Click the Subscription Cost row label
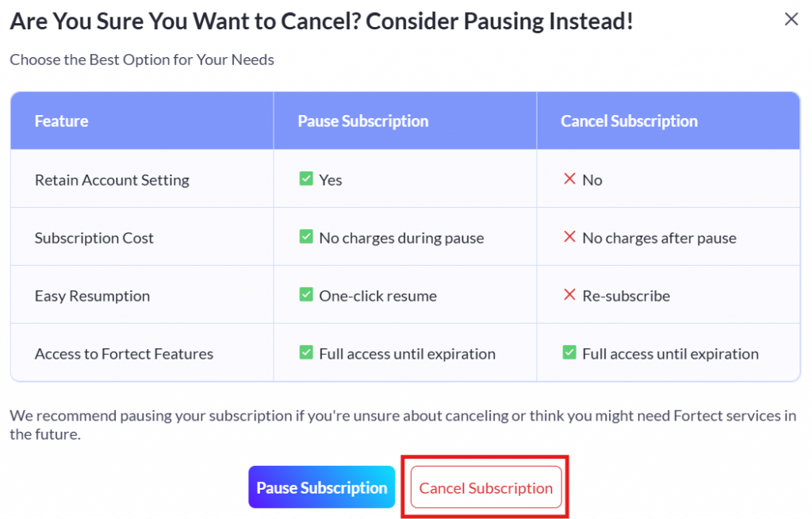This screenshot has width=812, height=519. pos(94,238)
